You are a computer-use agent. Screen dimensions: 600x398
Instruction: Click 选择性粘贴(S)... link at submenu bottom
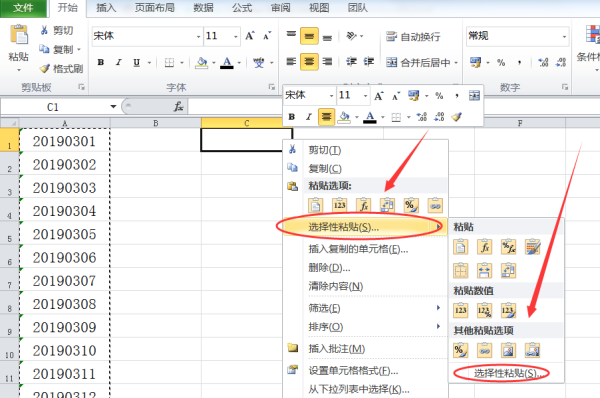506,373
